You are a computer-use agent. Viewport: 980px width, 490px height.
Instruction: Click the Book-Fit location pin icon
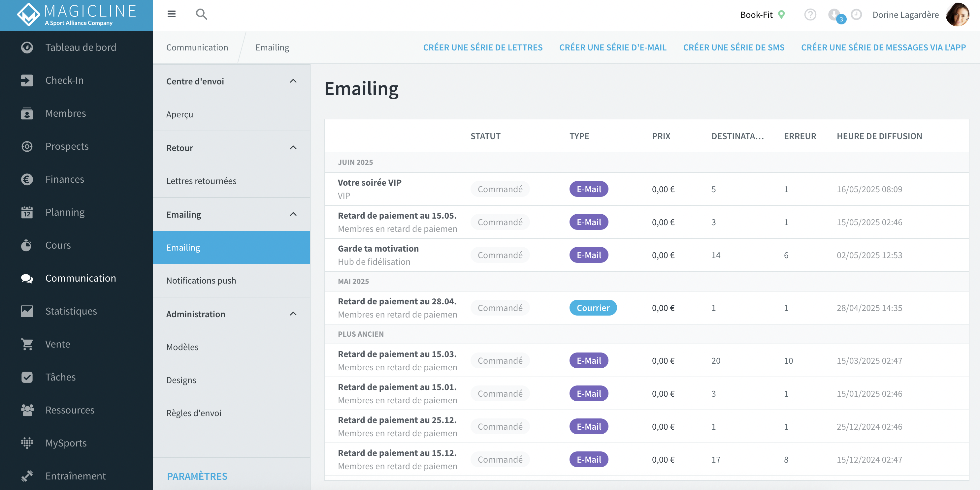click(x=781, y=15)
